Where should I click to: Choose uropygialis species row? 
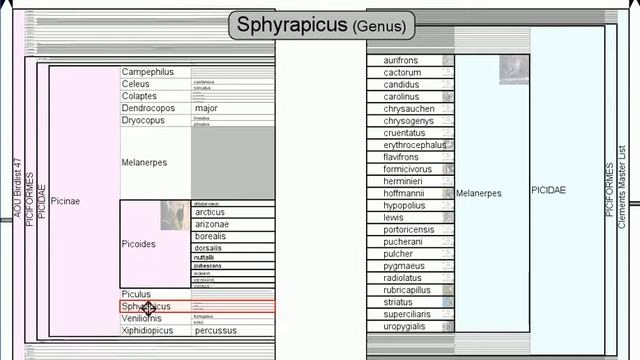[411, 327]
